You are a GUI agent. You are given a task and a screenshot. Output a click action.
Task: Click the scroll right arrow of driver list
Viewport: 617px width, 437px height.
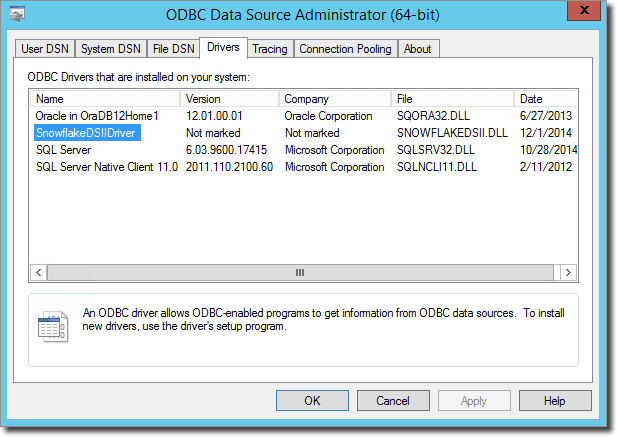pos(568,272)
